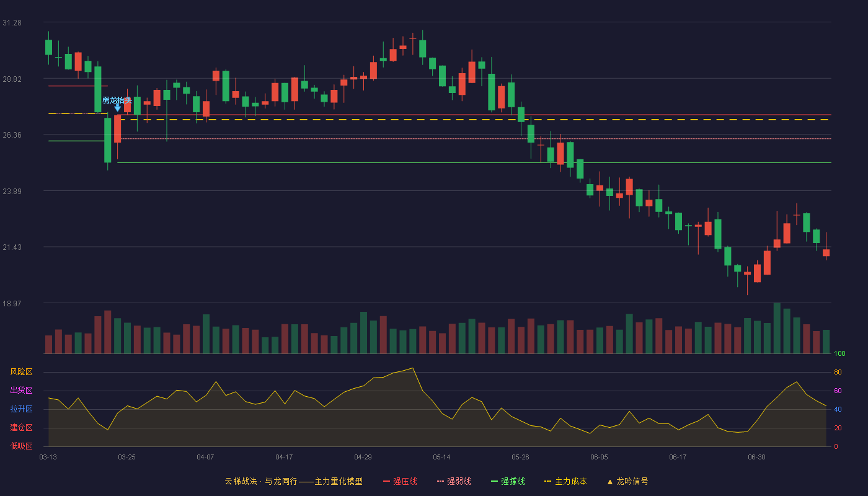Toggle the 强压线 legend item
868x496 pixels.
400,481
